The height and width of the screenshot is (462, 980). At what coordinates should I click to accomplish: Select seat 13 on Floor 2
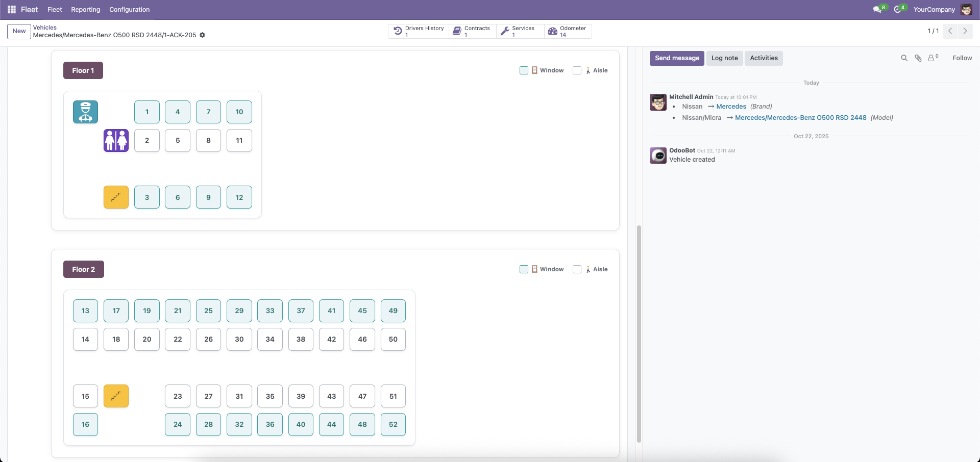click(x=85, y=311)
